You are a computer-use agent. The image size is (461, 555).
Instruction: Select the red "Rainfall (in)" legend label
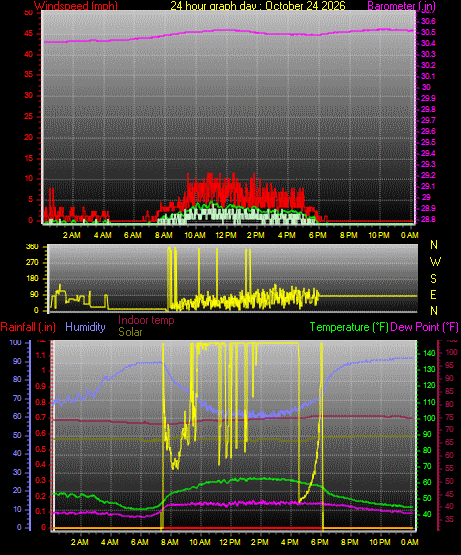click(x=28, y=327)
